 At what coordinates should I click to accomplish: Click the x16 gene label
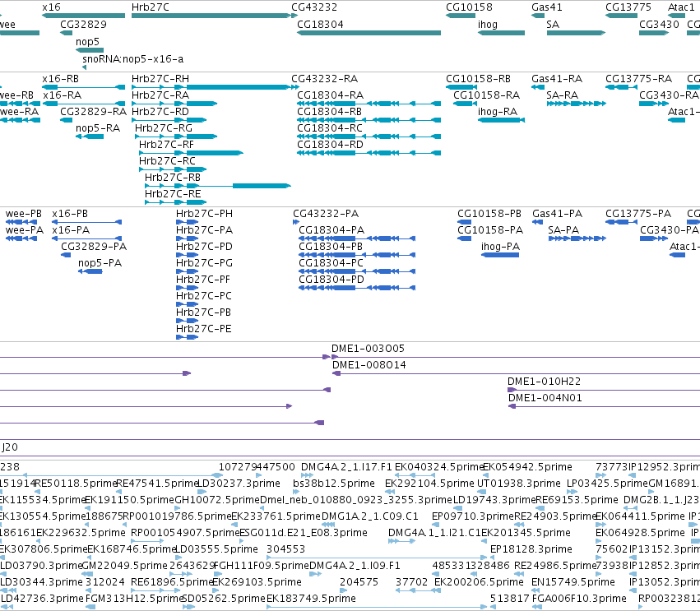point(51,7)
